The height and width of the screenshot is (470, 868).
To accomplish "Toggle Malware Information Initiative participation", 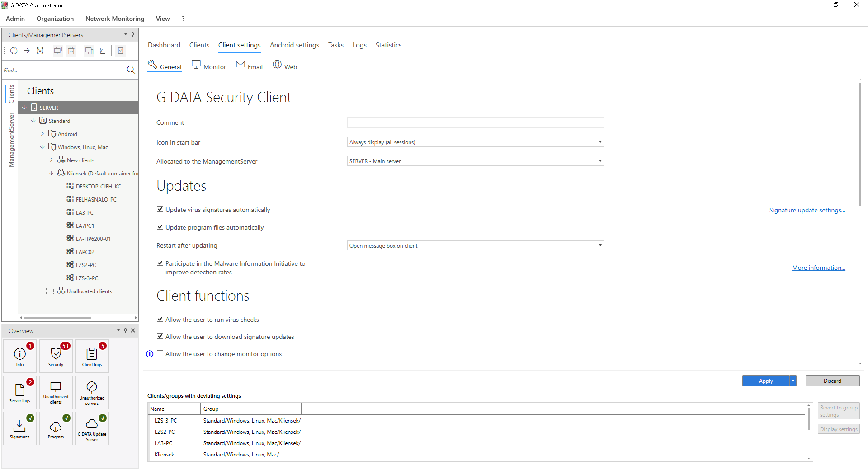I will tap(160, 263).
